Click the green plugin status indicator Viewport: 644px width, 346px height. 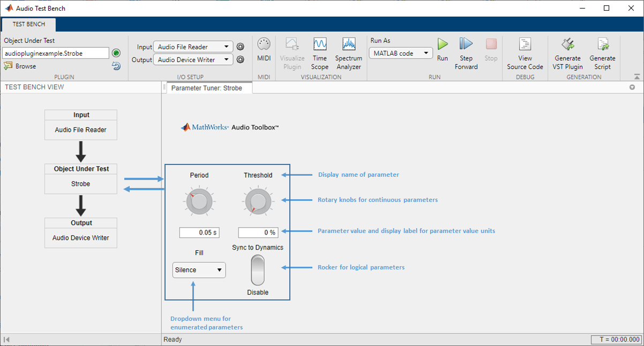click(116, 53)
